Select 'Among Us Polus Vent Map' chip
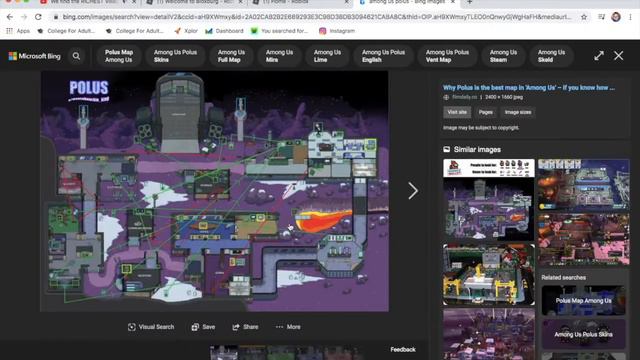The width and height of the screenshot is (640, 360). click(447, 56)
